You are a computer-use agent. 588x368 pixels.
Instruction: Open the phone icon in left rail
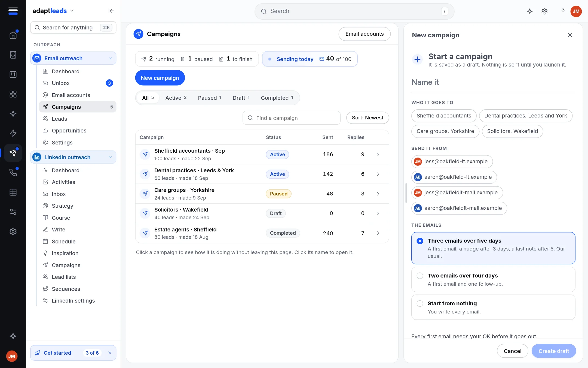click(x=13, y=173)
